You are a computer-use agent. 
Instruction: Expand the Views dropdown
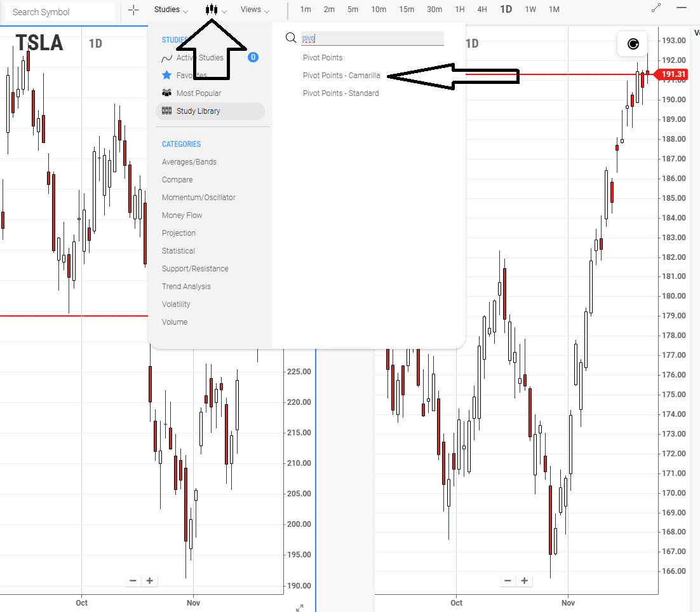coord(255,10)
